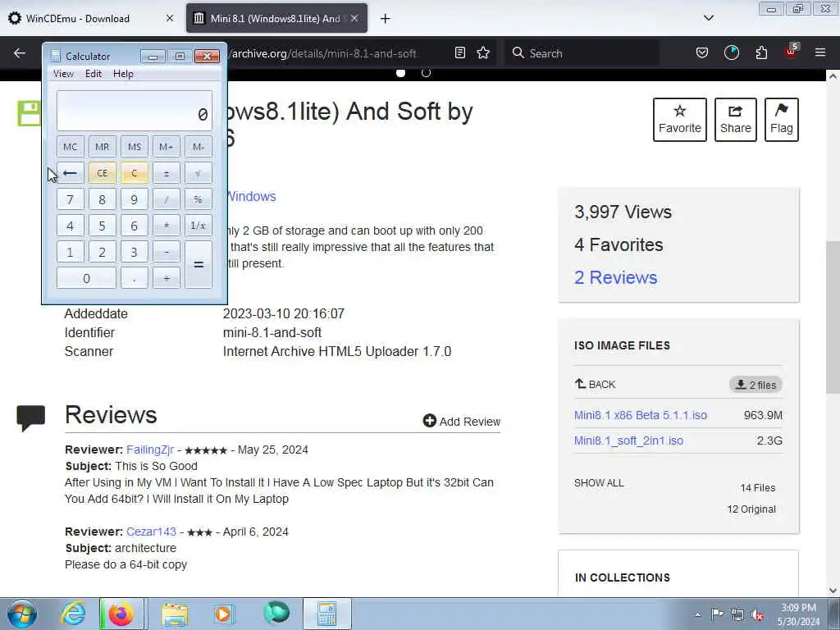Open the 2 Reviews link

(615, 277)
